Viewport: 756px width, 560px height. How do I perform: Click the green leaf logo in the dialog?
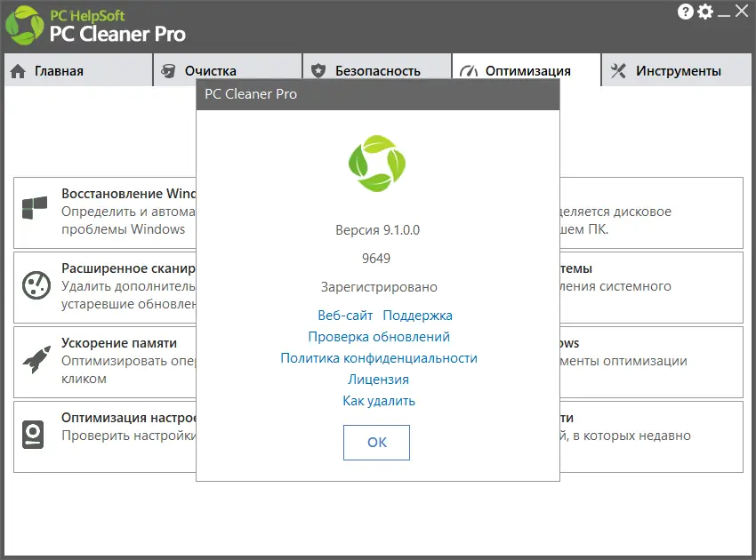tap(377, 164)
